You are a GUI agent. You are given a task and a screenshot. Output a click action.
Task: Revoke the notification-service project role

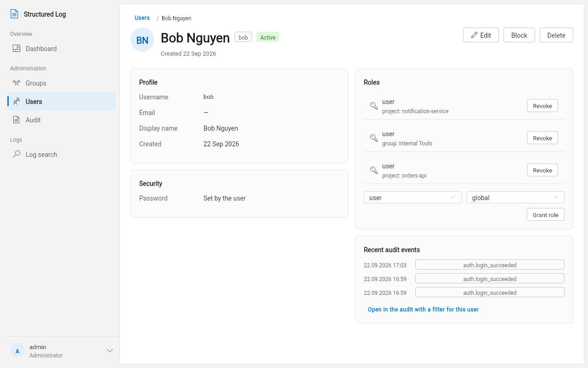[x=543, y=106]
